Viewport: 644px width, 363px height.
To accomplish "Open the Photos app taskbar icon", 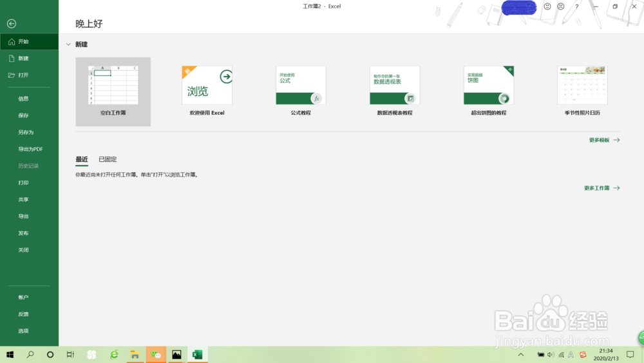I will click(x=176, y=355).
